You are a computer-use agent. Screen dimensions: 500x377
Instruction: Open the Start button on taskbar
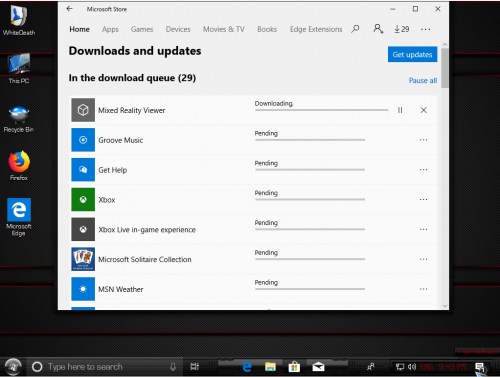pos(13,367)
